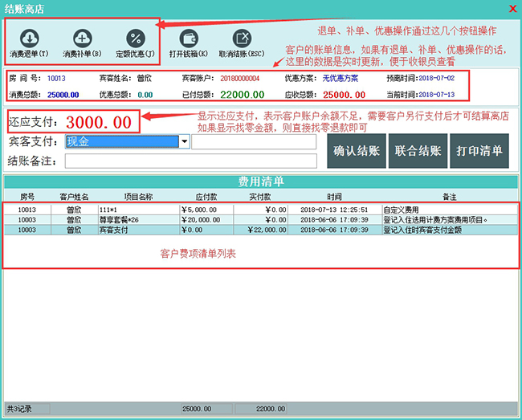This screenshot has width=522, height=420.
Task: Click the 打开钱箱(K) cash drawer icon
Action: tap(189, 39)
